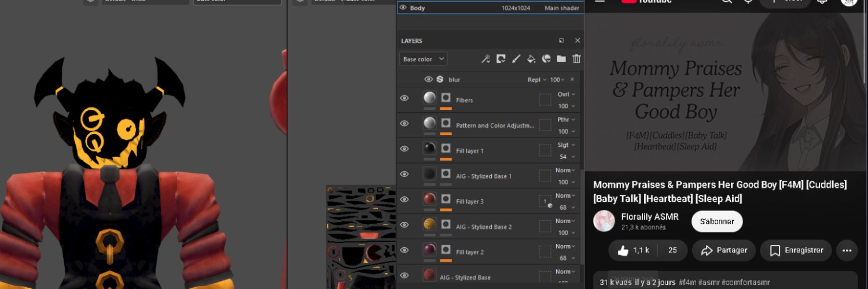Click Partager to share the YouTube video
Image resolution: width=868 pixels, height=289 pixels.
coord(724,250)
